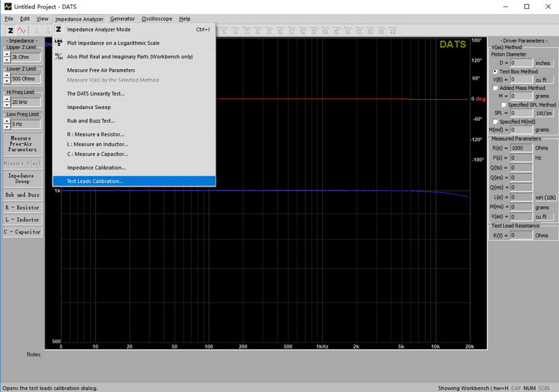This screenshot has height=392, width=559.
Task: Choose the Specified SPL Method option
Action: click(x=503, y=105)
